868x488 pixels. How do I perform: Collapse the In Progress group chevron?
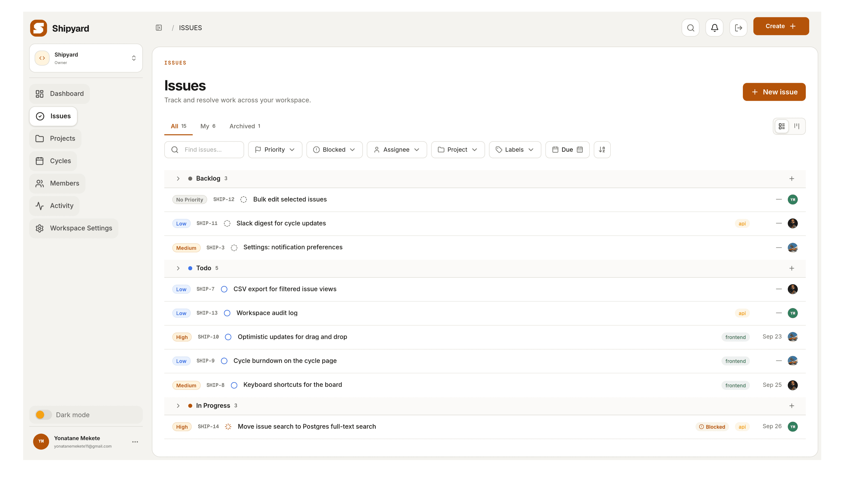click(178, 406)
